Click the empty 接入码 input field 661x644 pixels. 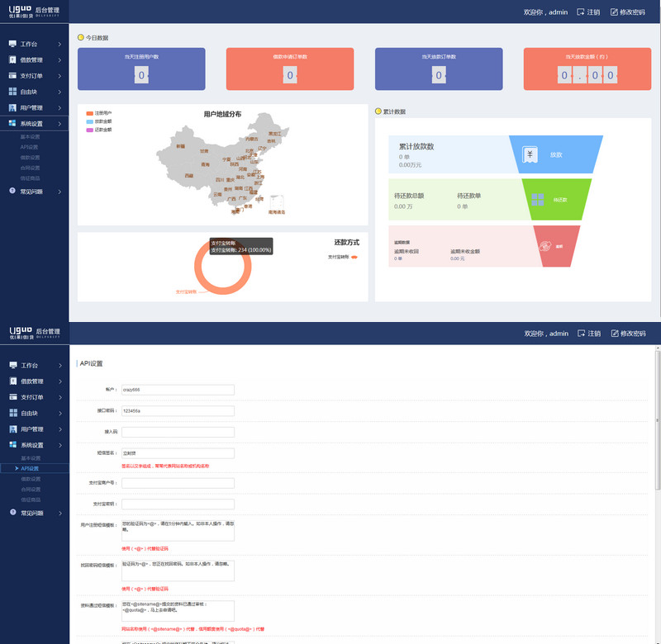coord(178,432)
